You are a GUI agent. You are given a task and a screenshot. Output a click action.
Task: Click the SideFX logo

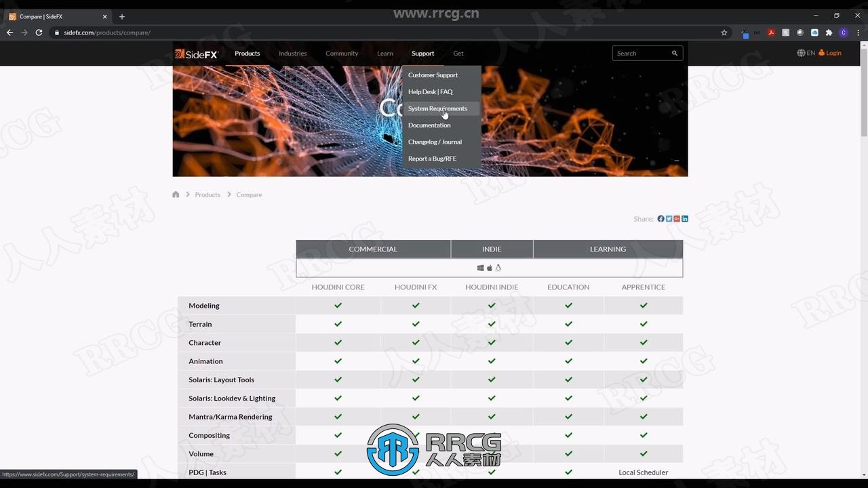197,54
